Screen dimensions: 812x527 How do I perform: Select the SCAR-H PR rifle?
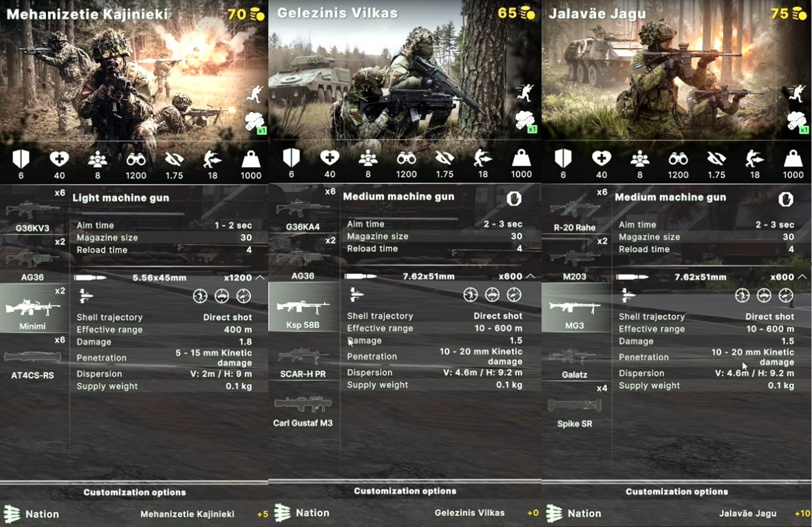(x=304, y=356)
